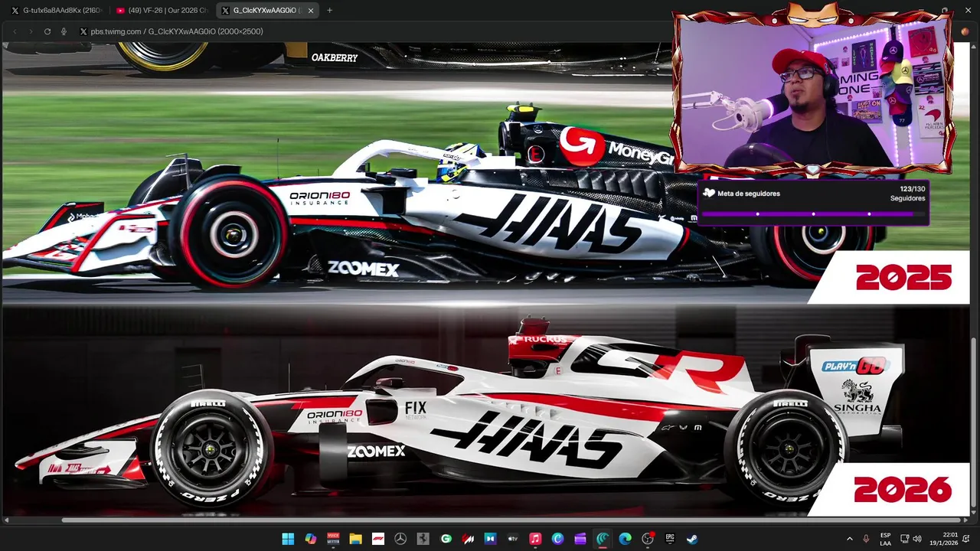Click the browser microphone icon beside reload

[x=64, y=31]
